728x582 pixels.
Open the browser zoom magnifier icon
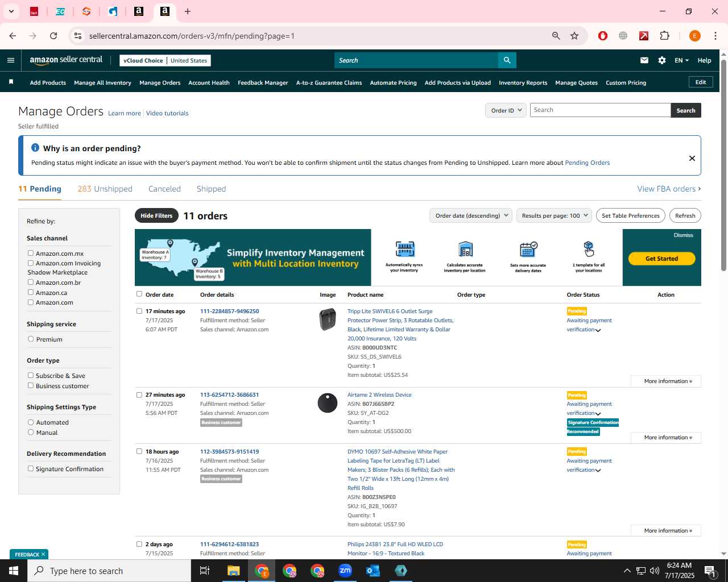556,36
